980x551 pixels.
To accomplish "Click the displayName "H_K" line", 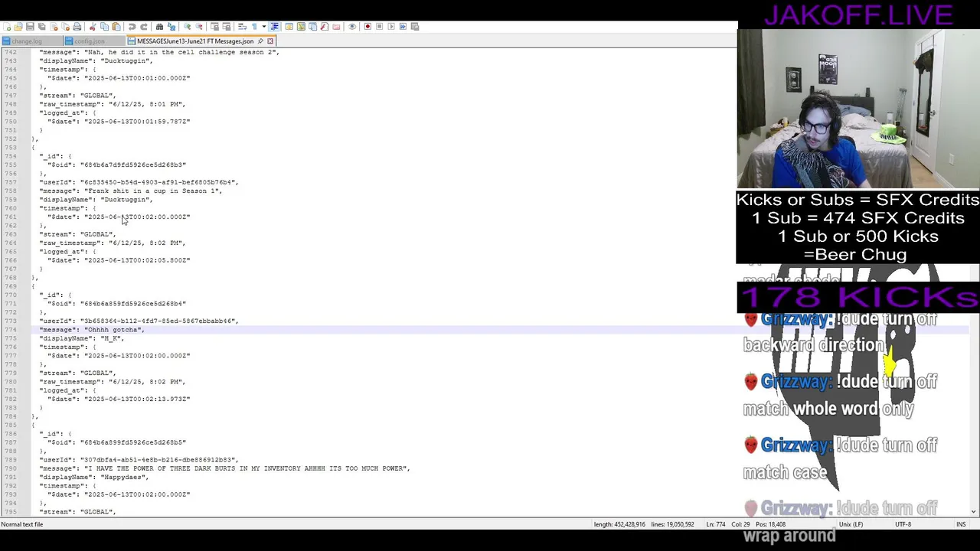I will 82,338.
